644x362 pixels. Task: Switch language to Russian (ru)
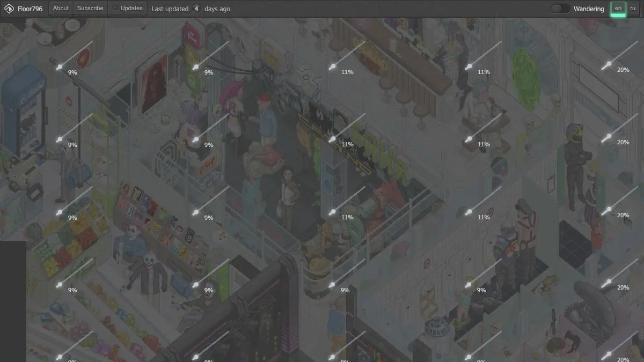click(633, 9)
